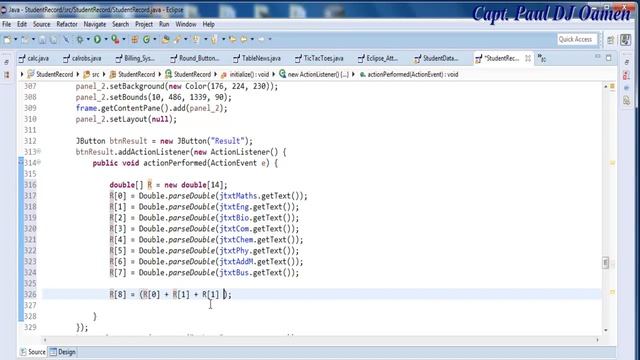Click on jtxtMaths in line 317
The image size is (640, 360).
click(238, 196)
